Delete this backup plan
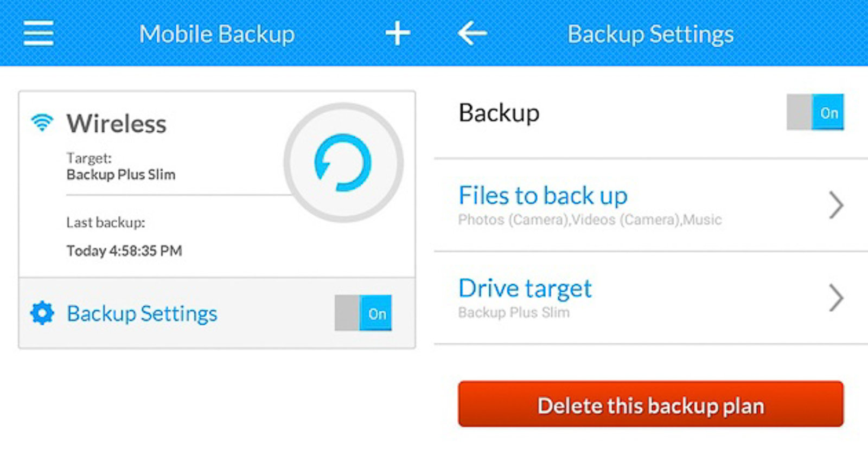 point(651,405)
